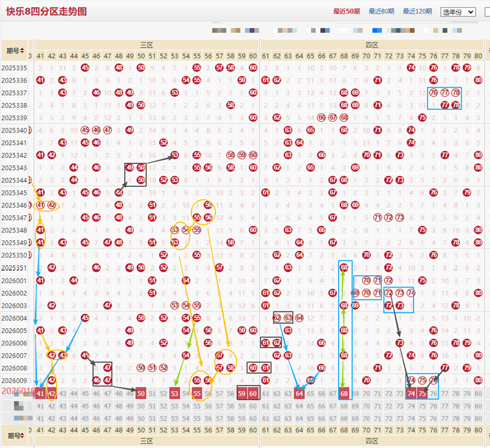
Task: Open the 选年份 year dropdown
Action: point(458,12)
